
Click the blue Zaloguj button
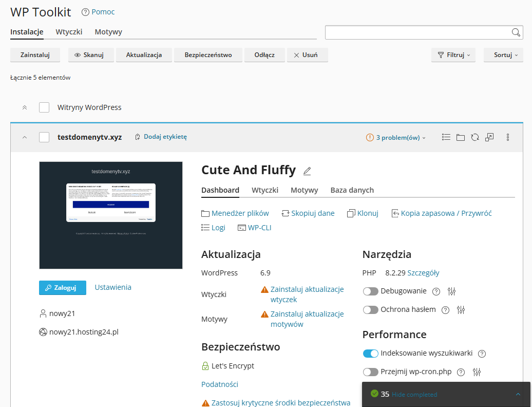pos(63,288)
